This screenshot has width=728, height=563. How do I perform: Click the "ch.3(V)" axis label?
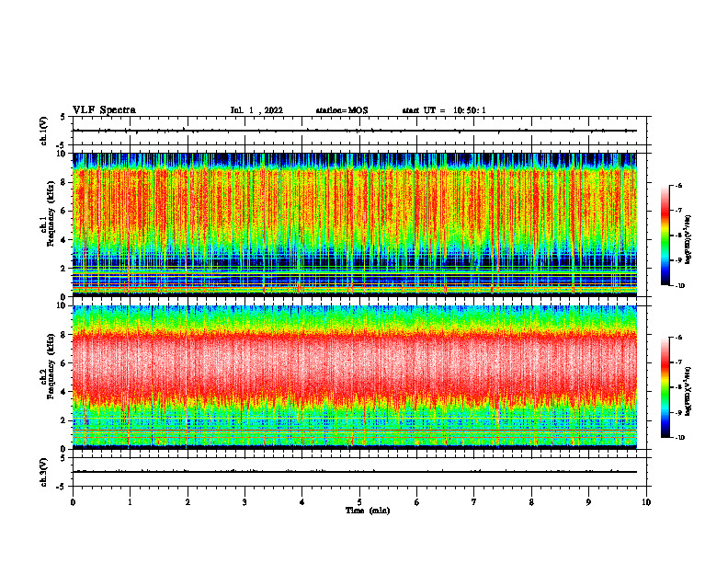(x=43, y=472)
